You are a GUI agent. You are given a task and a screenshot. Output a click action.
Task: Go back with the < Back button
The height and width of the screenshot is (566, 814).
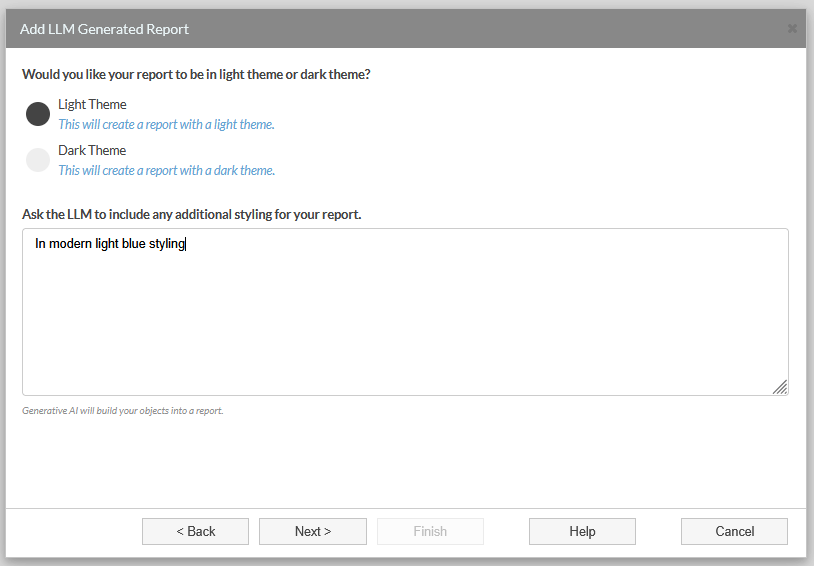pyautogui.click(x=195, y=531)
